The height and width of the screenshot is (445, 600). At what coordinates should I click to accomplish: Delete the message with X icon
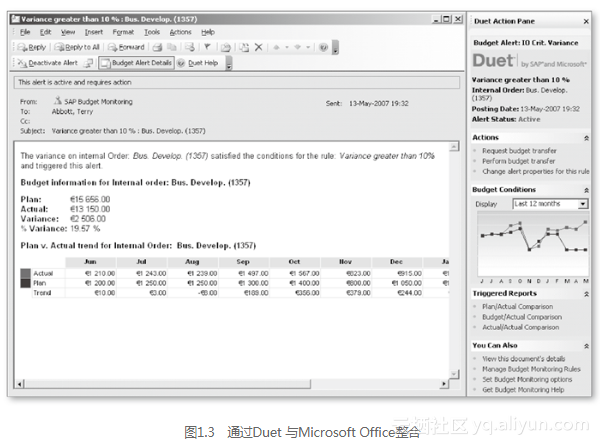click(x=259, y=47)
